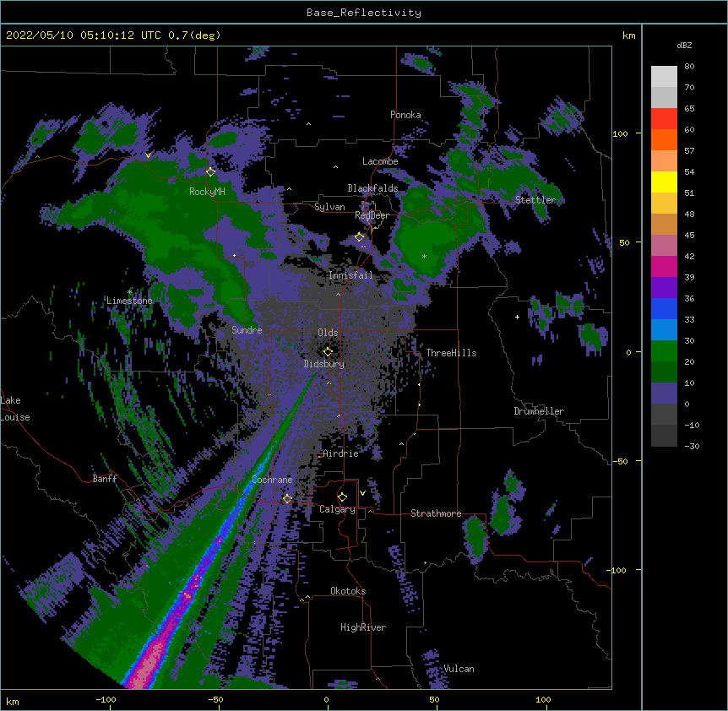Click the 0.7(deg) elevation angle text
The height and width of the screenshot is (711, 728).
(x=194, y=35)
